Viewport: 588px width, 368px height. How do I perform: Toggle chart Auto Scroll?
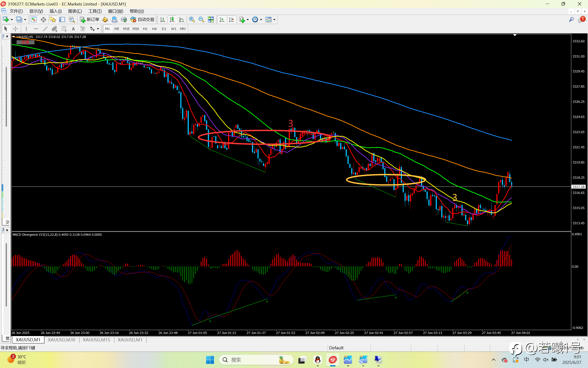tap(222, 20)
